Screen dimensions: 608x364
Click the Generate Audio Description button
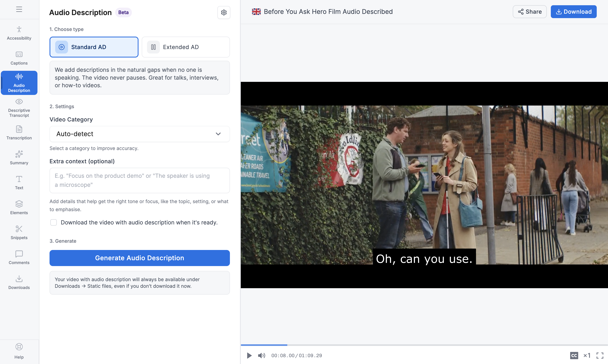tap(140, 258)
